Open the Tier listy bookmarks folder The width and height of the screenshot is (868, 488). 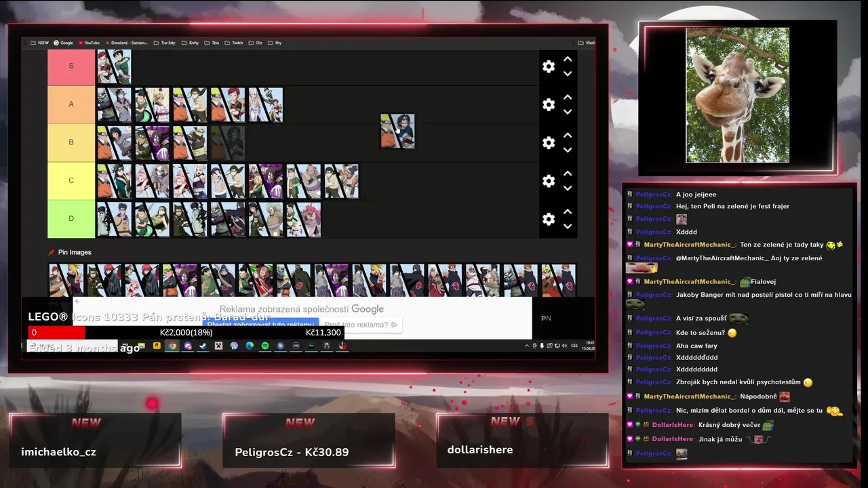pyautogui.click(x=165, y=43)
